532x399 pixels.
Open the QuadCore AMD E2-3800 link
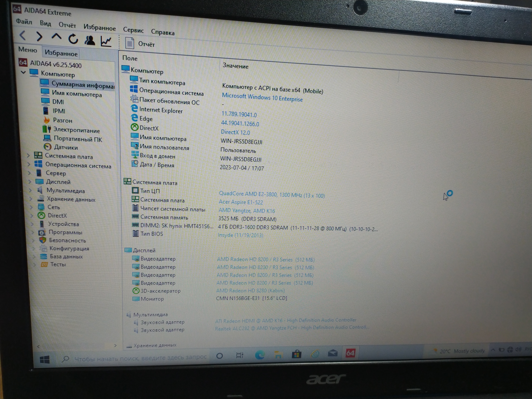click(272, 195)
